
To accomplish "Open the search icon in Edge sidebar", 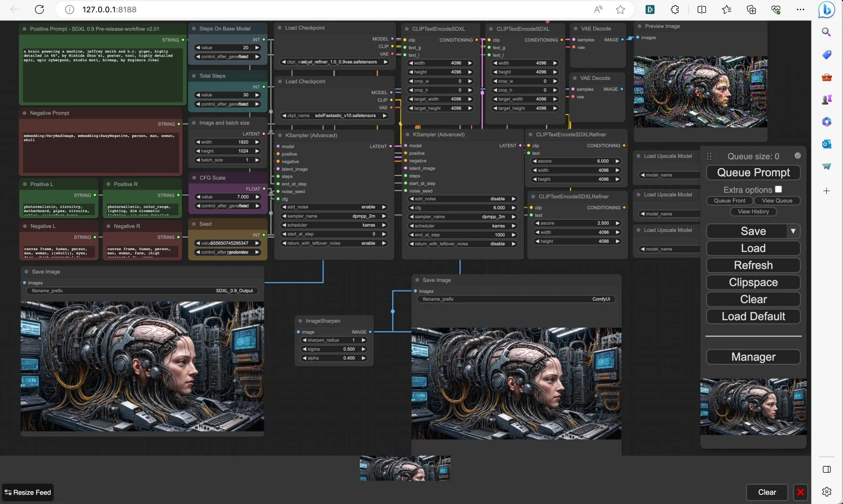I will [827, 32].
